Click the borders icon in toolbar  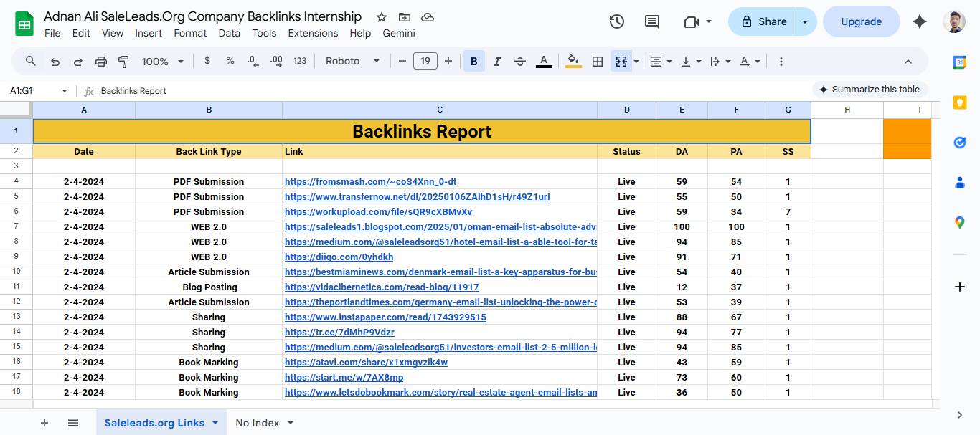[597, 62]
